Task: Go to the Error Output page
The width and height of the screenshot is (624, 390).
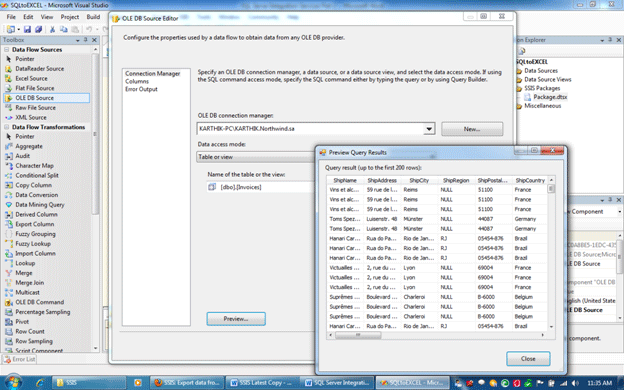Action: (x=141, y=89)
